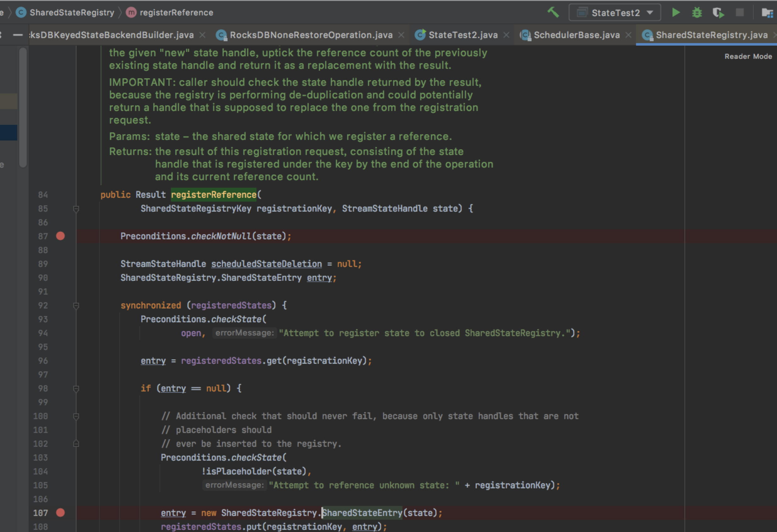Close RocksDBKeyedStateBackendBuilder.java tab

point(202,35)
